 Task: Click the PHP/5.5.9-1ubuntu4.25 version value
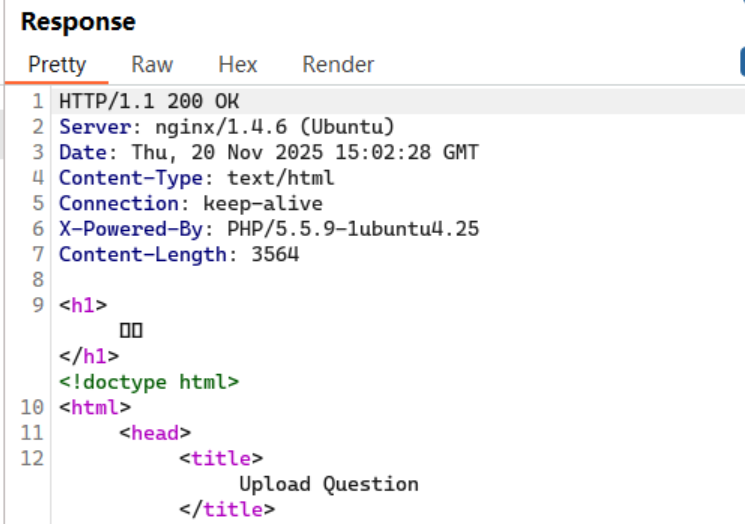(353, 229)
